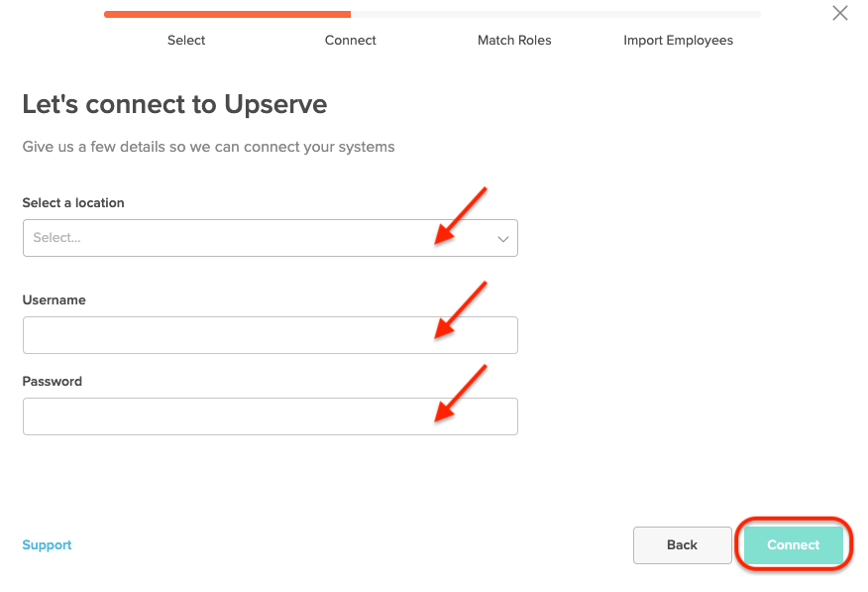Click the Username label
Image resolution: width=868 pixels, height=592 pixels.
(x=54, y=299)
